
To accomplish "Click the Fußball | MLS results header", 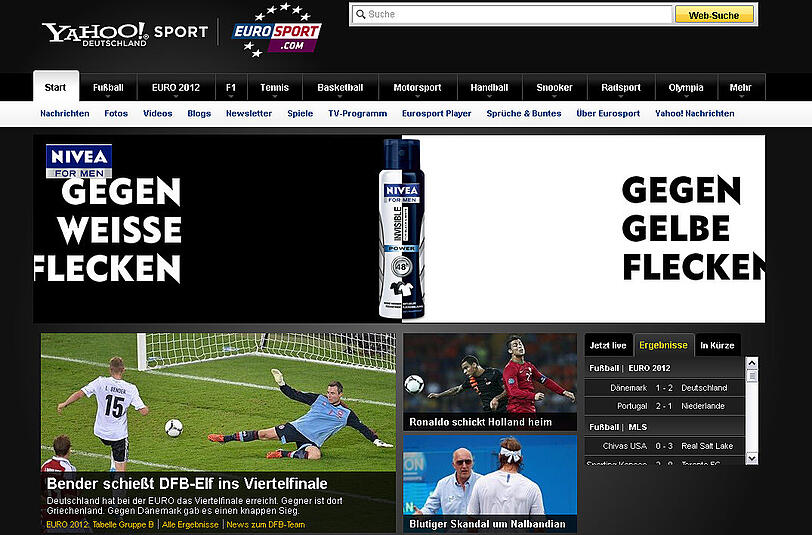I will point(664,427).
